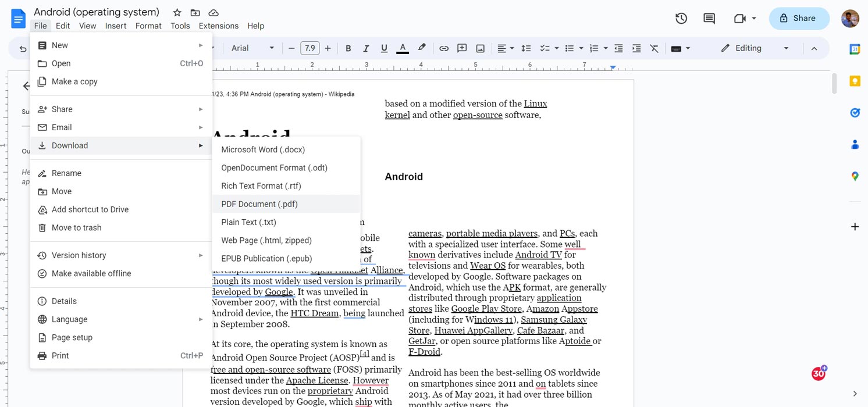Open the Arial font dropdown
The height and width of the screenshot is (407, 868).
[x=253, y=48]
